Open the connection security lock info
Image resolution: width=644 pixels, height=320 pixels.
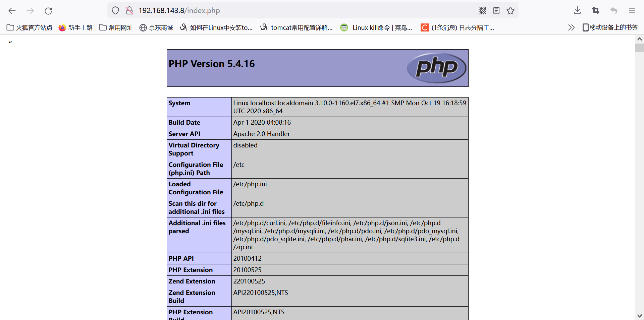(129, 10)
